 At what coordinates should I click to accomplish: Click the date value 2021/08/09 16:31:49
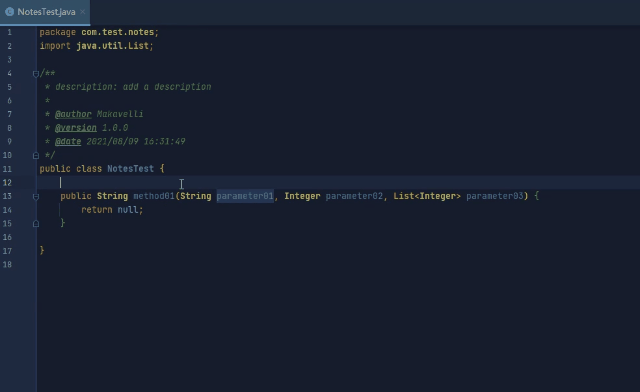[x=136, y=142]
